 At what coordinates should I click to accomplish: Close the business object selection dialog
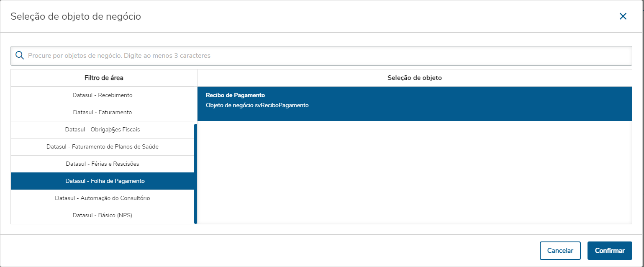pos(623,16)
